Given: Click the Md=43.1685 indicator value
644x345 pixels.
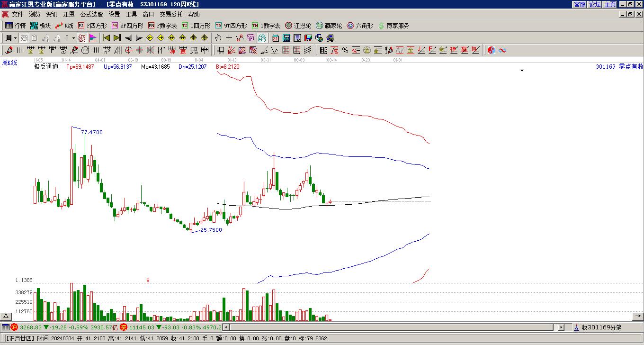Looking at the screenshot, I should tap(155, 67).
